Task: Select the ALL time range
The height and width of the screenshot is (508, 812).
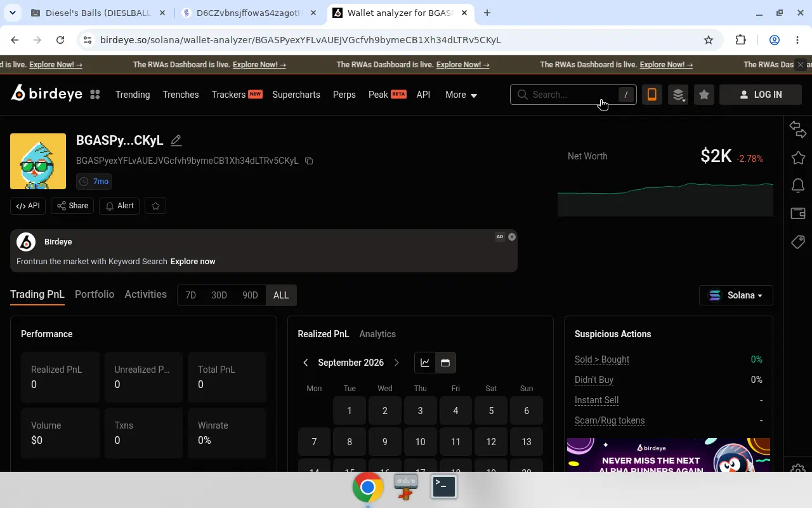Action: [x=281, y=295]
